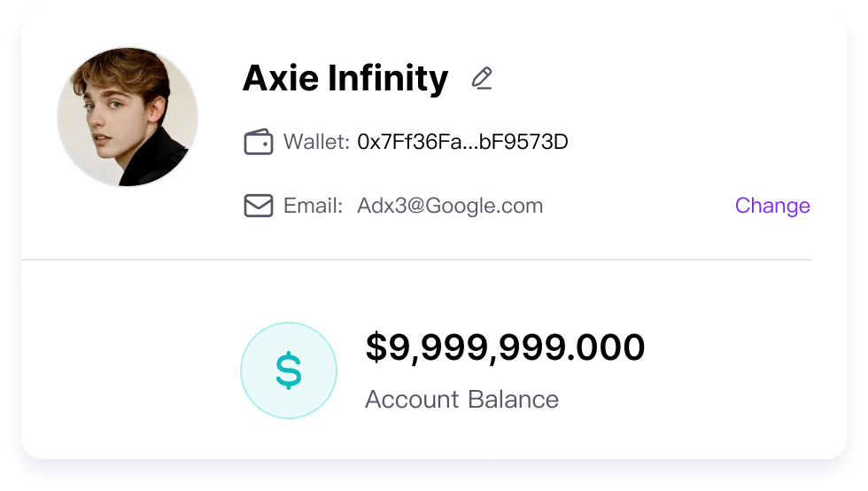Click the wallet icon
This screenshot has height=491, width=868.
pyautogui.click(x=259, y=142)
